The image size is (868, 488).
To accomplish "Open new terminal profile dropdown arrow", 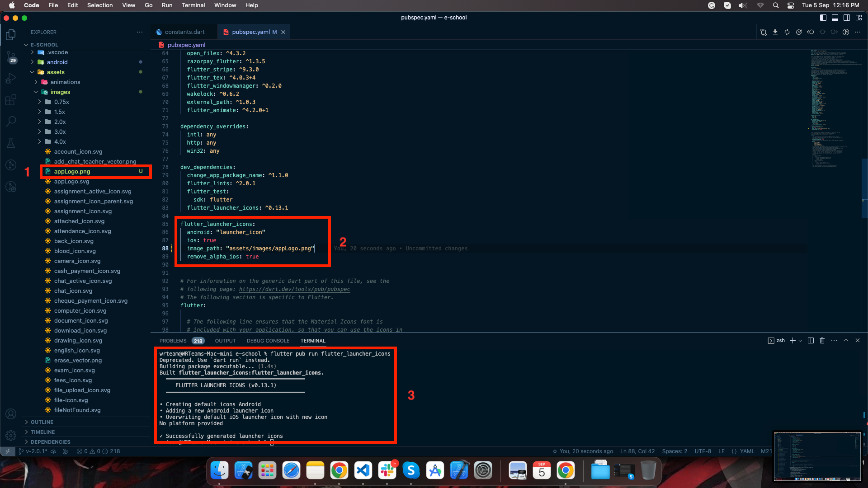I will tap(801, 341).
